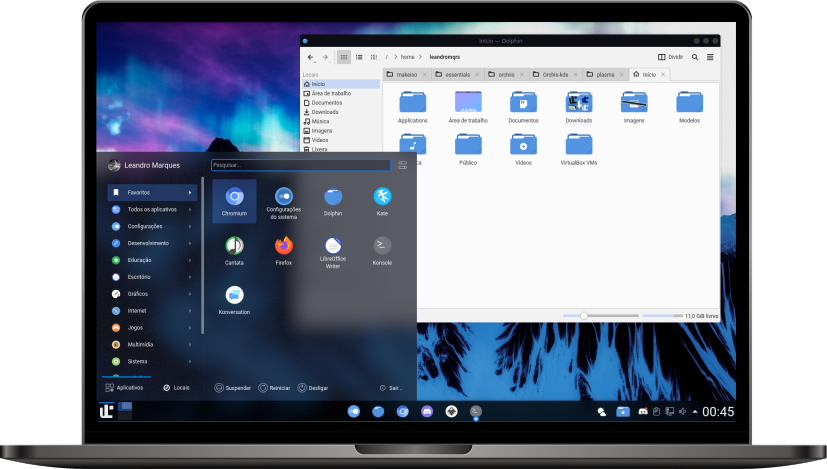Expand the Desenvolvimento category arrow

[x=190, y=243]
